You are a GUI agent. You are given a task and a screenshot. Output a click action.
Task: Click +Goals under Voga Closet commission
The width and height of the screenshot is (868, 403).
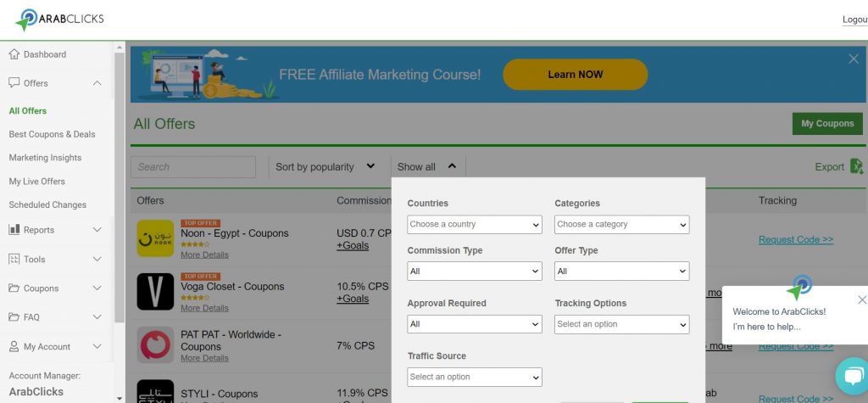[x=353, y=299]
